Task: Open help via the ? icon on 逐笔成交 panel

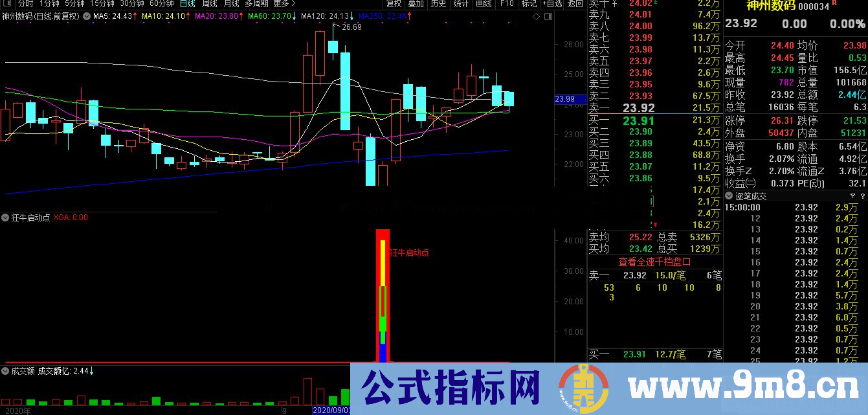Action: (863, 196)
